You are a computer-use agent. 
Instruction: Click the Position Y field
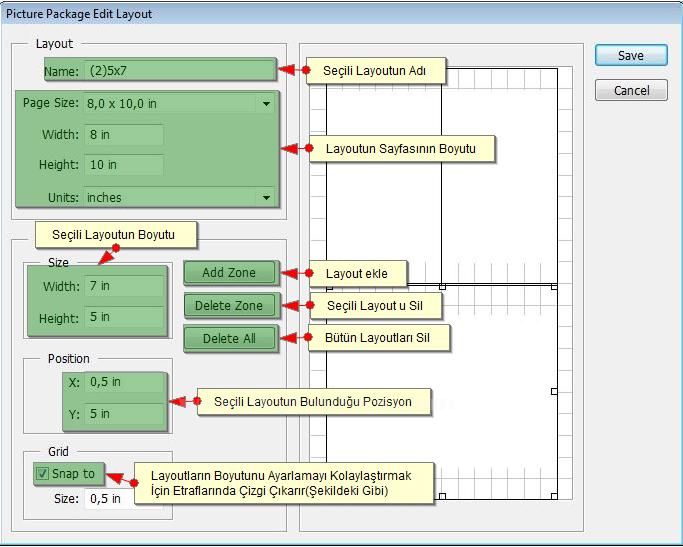coord(124,413)
